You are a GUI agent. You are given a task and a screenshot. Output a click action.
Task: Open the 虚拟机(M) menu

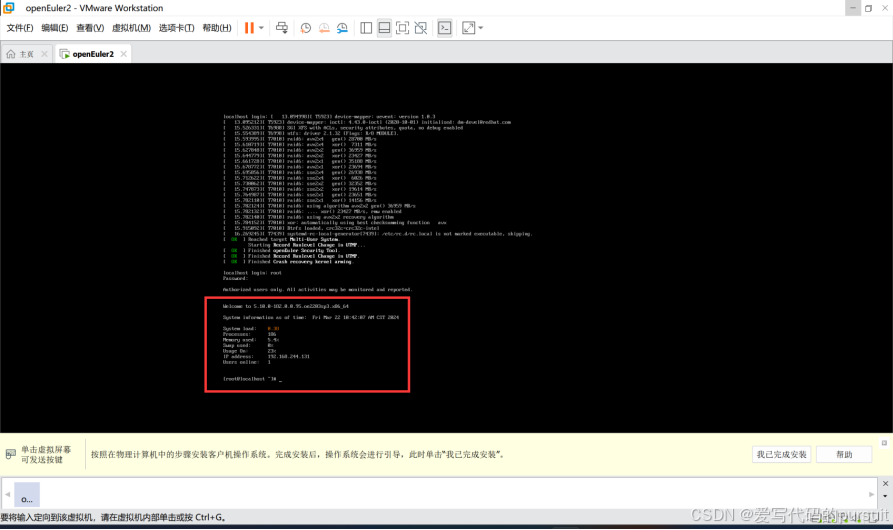[x=131, y=28]
